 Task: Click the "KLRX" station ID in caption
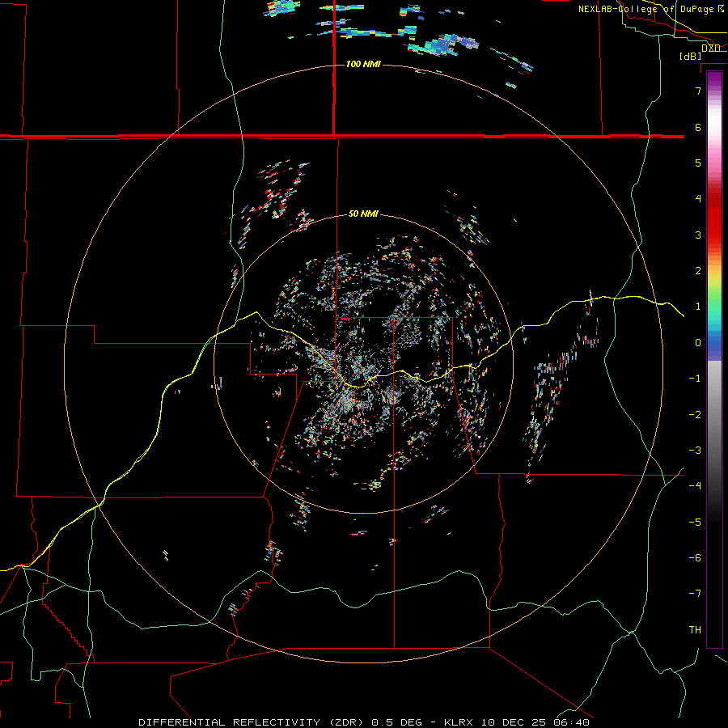tap(459, 722)
